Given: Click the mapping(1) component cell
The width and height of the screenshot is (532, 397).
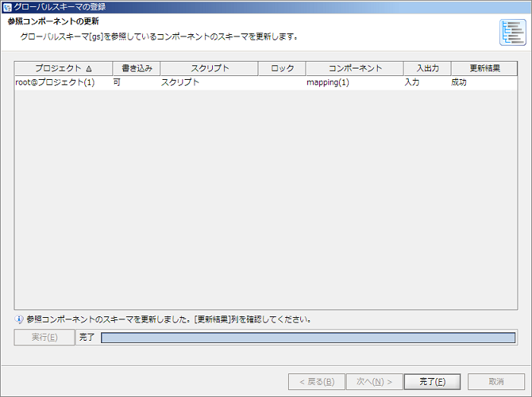Looking at the screenshot, I should pyautogui.click(x=328, y=82).
